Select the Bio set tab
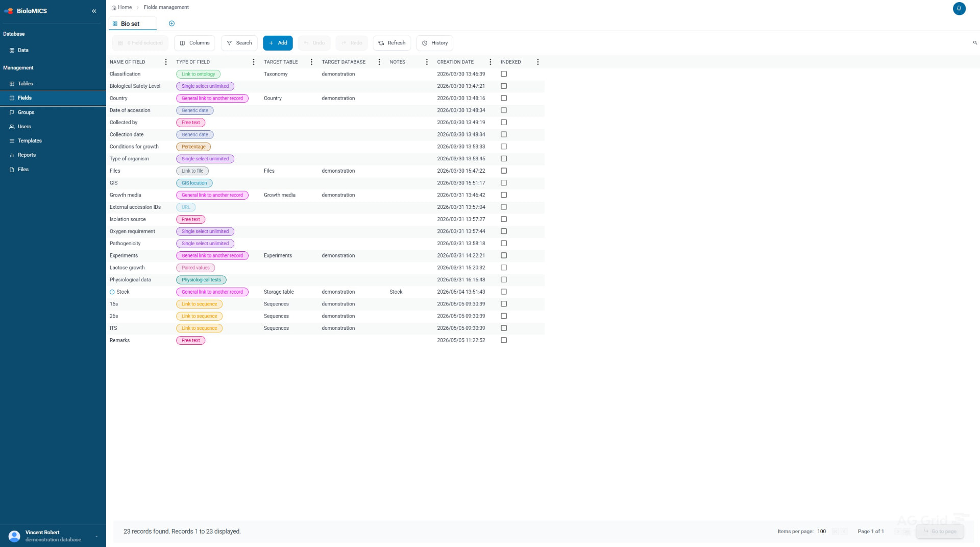This screenshot has width=980, height=547. [132, 24]
